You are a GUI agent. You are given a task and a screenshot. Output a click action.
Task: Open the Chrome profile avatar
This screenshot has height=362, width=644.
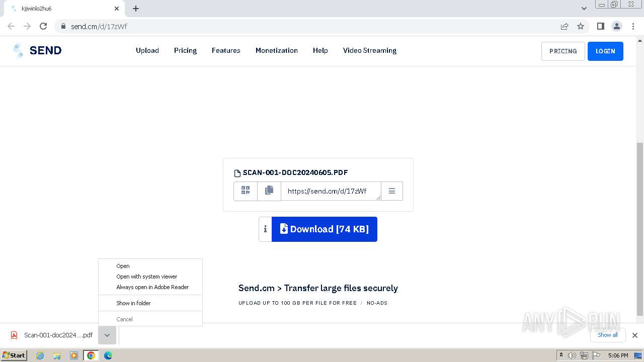[616, 26]
